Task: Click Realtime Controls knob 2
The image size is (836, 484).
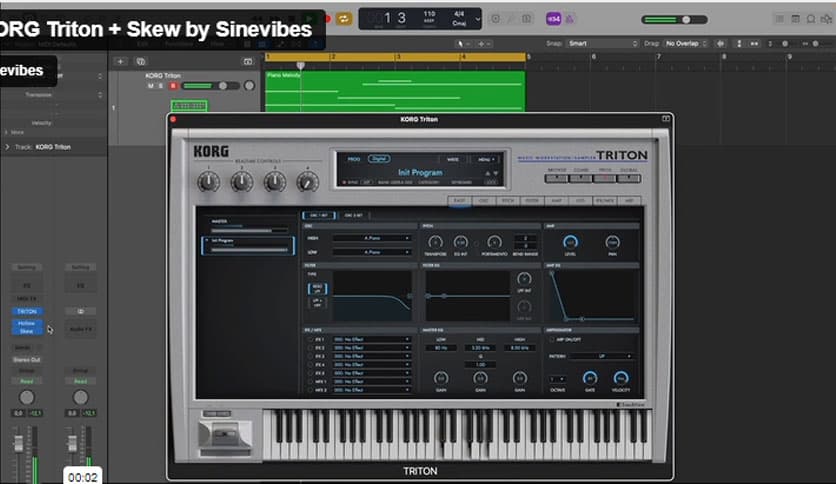Action: click(242, 182)
